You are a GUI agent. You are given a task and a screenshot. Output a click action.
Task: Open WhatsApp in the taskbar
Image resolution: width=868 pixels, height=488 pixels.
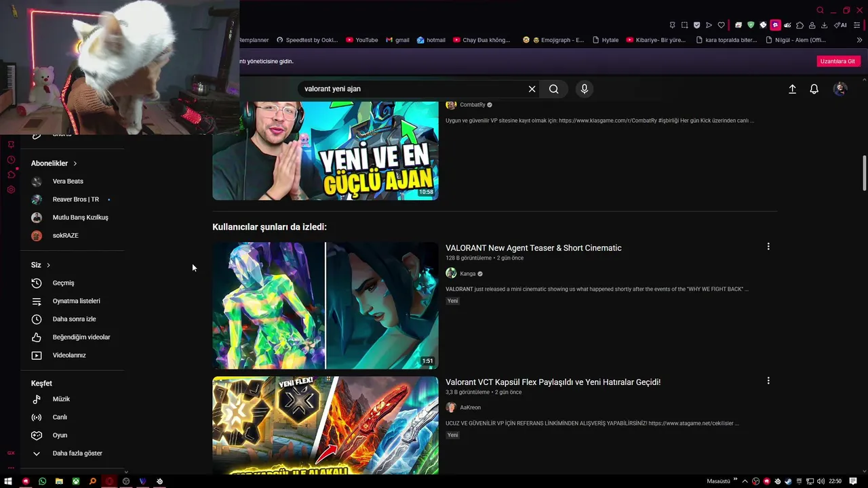pos(42,481)
